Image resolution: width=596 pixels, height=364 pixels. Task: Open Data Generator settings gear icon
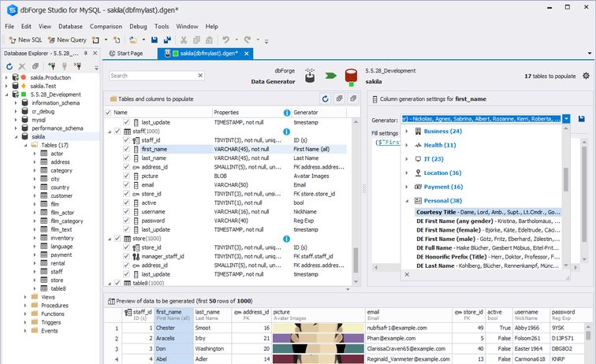(586, 76)
